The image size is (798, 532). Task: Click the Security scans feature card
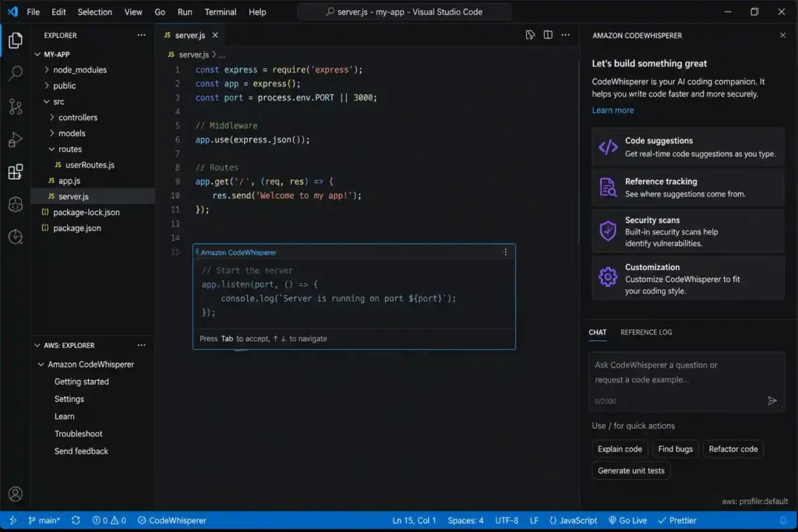pyautogui.click(x=687, y=231)
